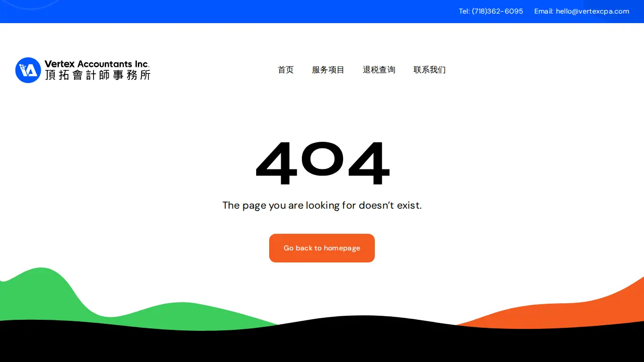The height and width of the screenshot is (362, 644).
Task: Open the 联系我们 menu item
Action: tap(430, 70)
